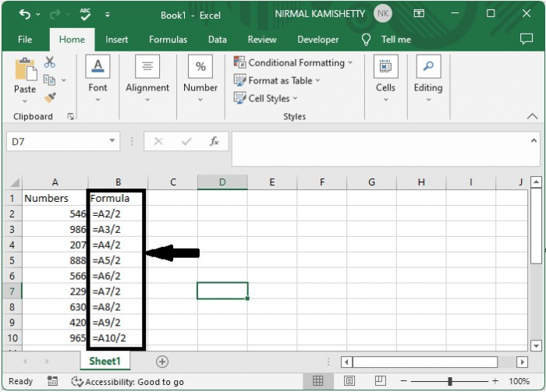Click inside the formula bar field

(x=380, y=149)
